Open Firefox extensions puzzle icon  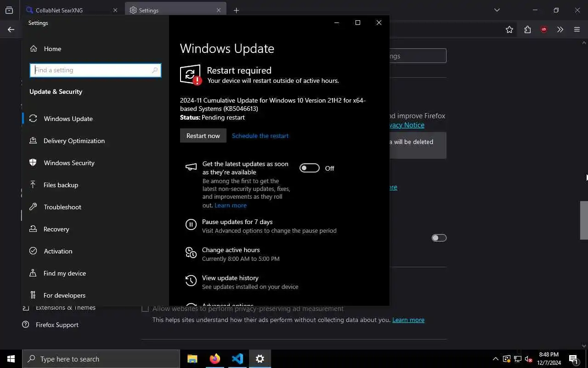(x=527, y=29)
